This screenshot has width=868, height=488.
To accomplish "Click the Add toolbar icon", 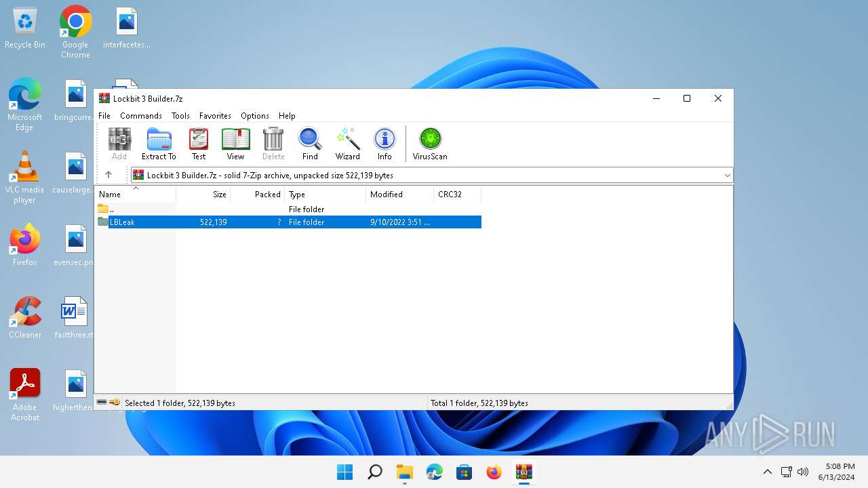I will [119, 144].
